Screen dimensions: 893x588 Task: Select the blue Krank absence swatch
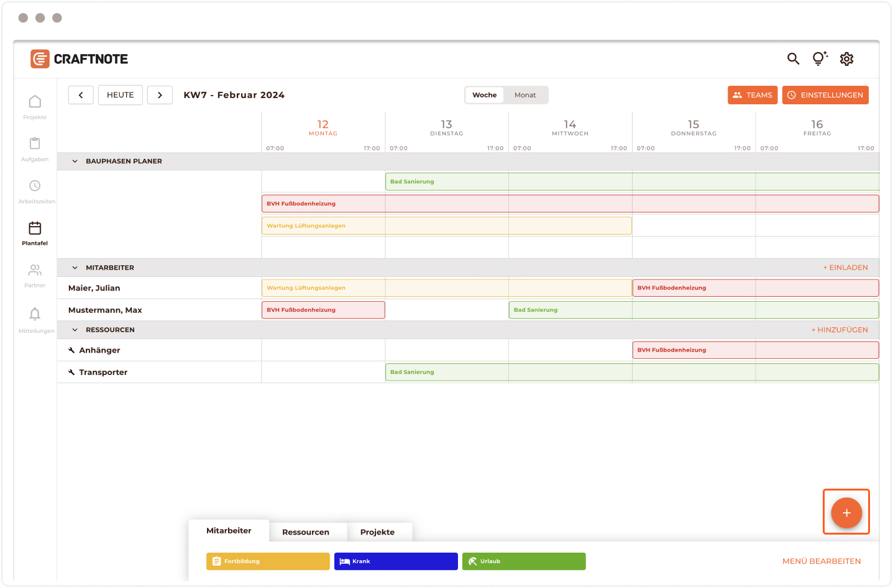[x=396, y=561]
